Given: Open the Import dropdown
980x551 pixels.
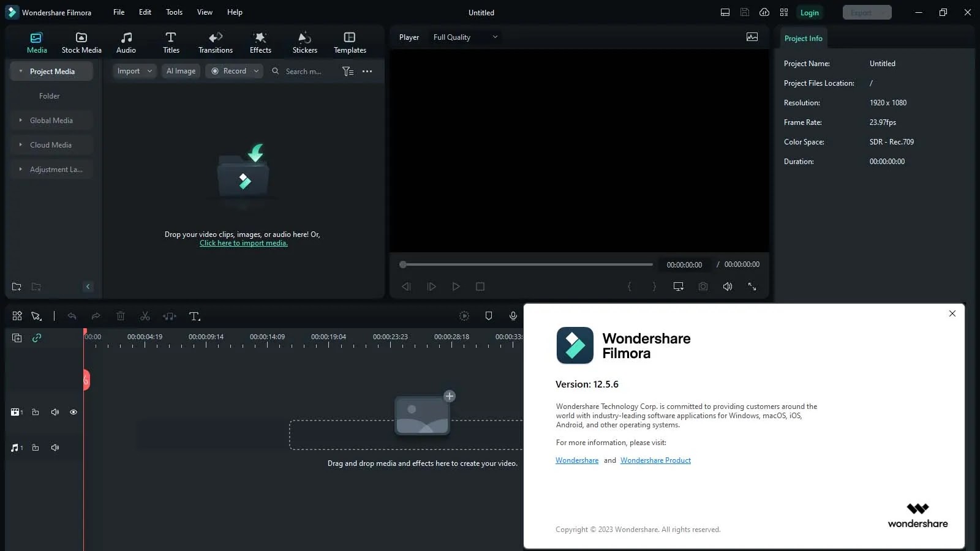Looking at the screenshot, I should point(134,71).
